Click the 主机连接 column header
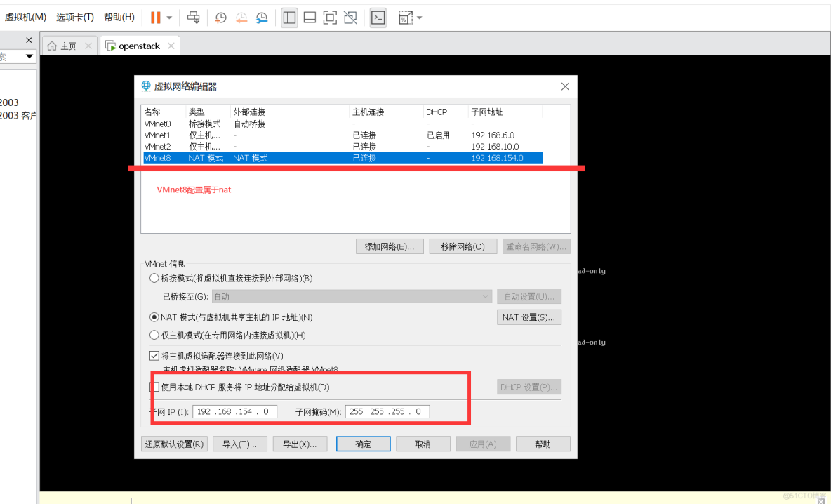Screen dimensions: 831x504 tap(386, 112)
